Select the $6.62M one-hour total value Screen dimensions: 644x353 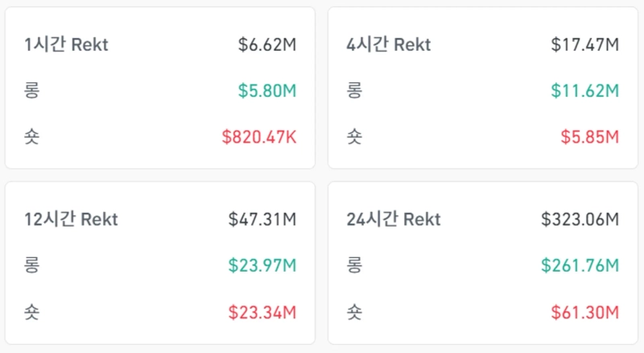[x=267, y=45]
